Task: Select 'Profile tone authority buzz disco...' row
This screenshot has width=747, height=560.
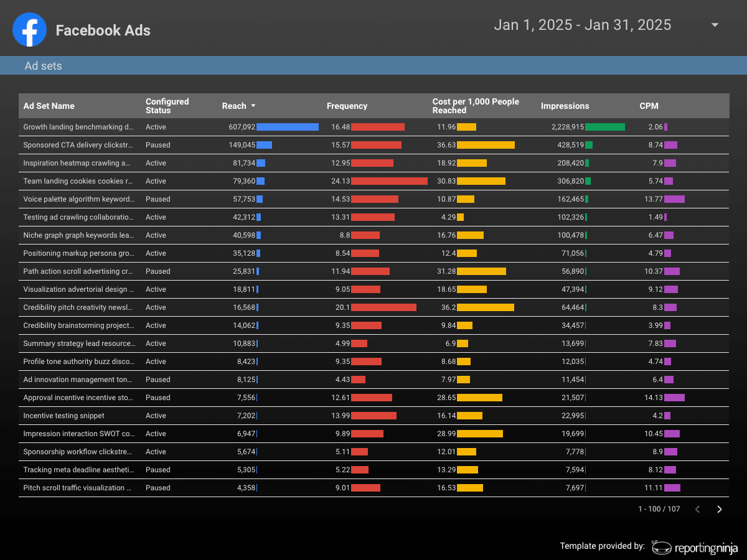Action: pyautogui.click(x=374, y=362)
